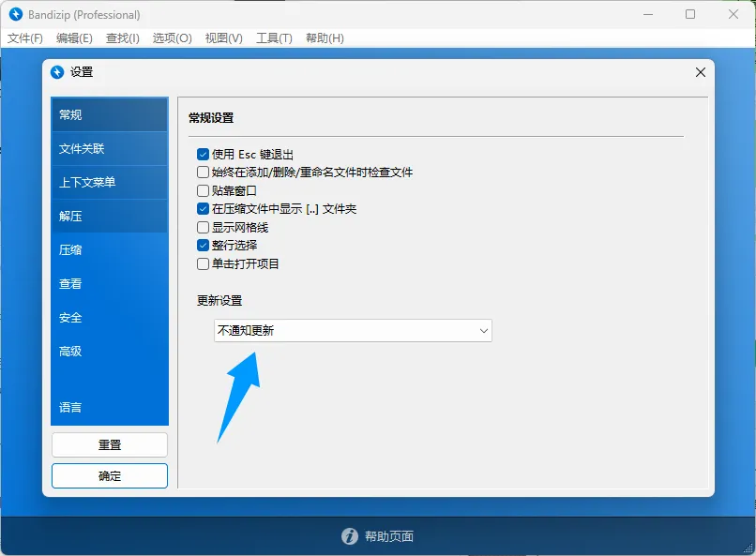Enable 单击打开项目 checkbox
Image resolution: width=756 pixels, height=556 pixels.
[203, 264]
